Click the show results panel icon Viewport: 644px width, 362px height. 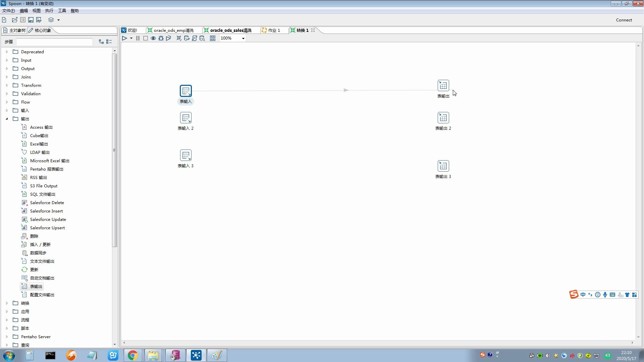[213, 38]
